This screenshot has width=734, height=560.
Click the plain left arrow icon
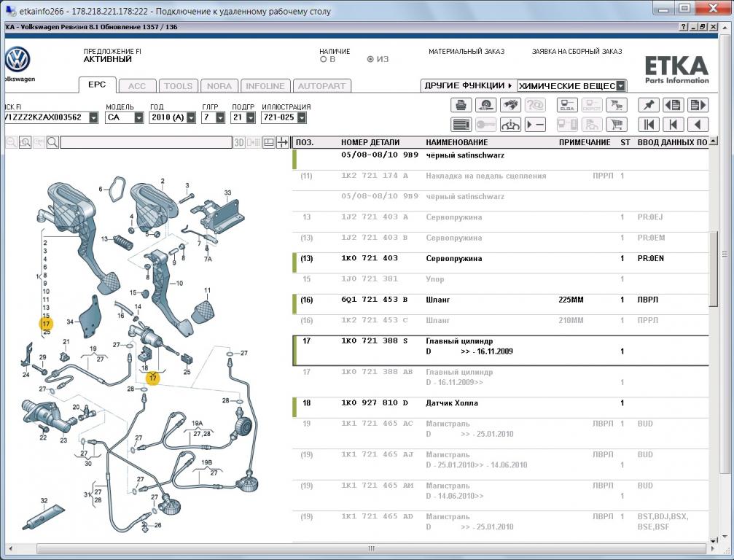tap(698, 125)
